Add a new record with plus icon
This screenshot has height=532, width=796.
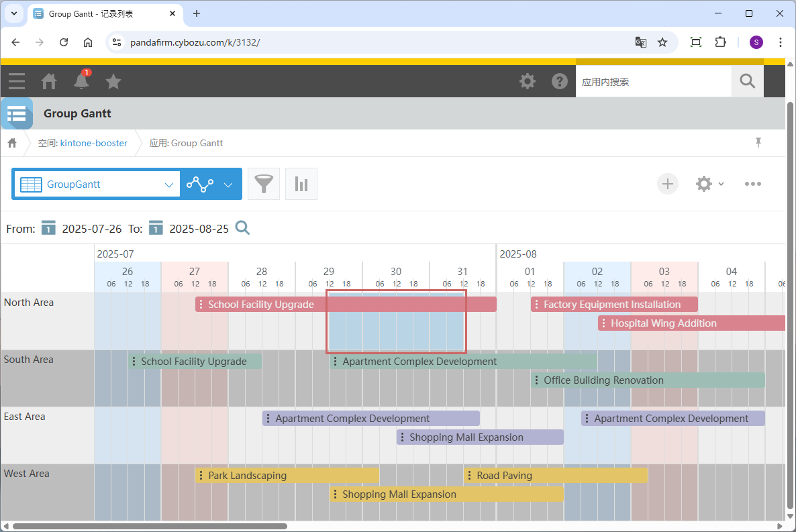pyautogui.click(x=667, y=184)
